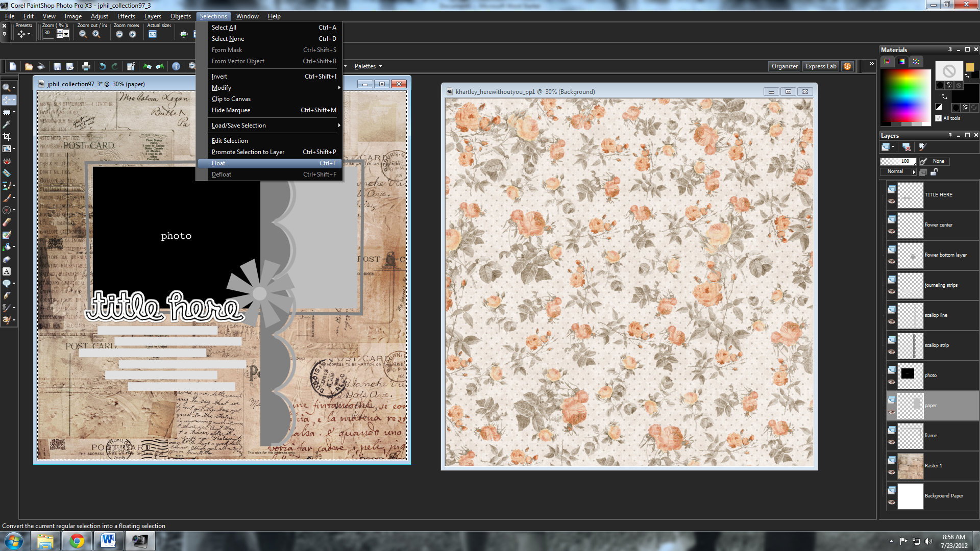Open the Delete Layer icon in Layers palette

906,147
